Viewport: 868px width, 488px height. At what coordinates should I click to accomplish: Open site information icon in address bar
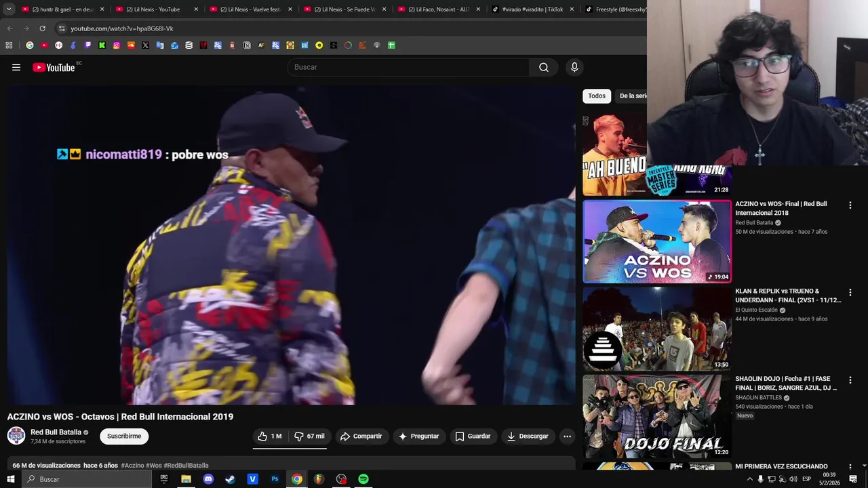point(62,28)
